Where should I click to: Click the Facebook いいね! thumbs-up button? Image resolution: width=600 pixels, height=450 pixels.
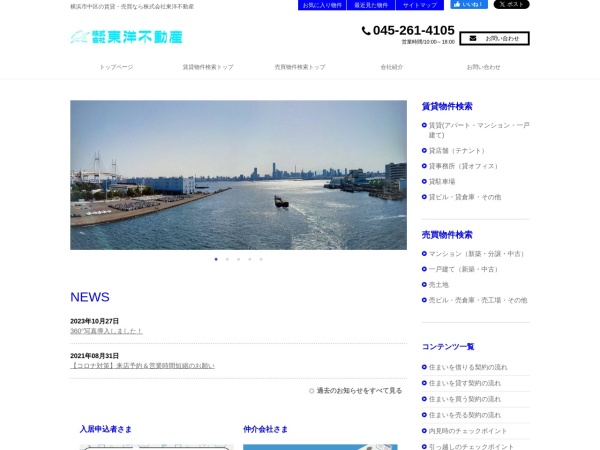point(469,4)
